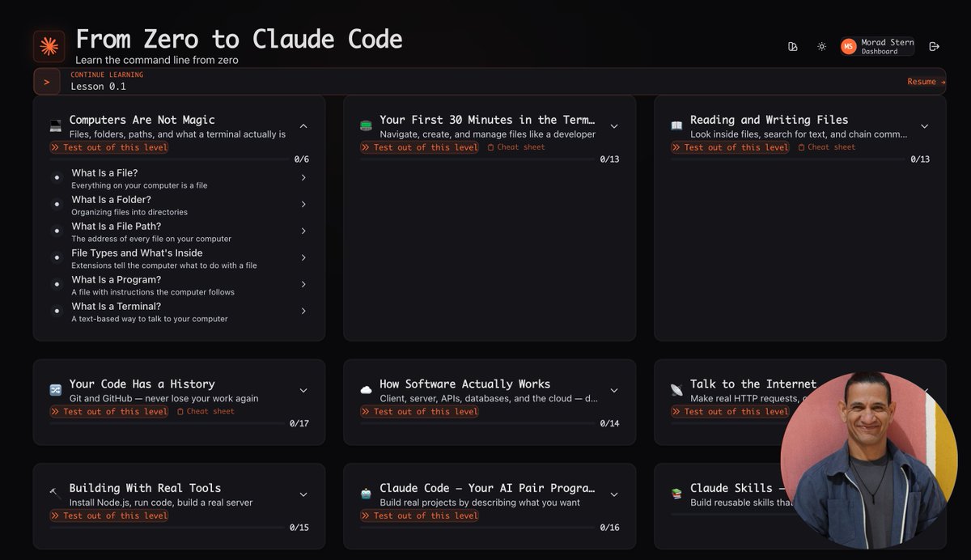Click the 0/17 progress bar on Code History card
This screenshot has height=560, width=971.
(166, 424)
